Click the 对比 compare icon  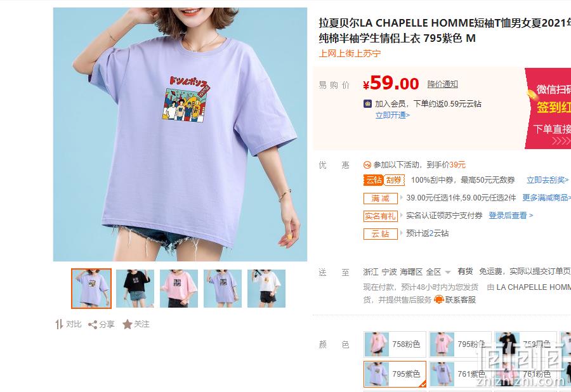tap(59, 324)
